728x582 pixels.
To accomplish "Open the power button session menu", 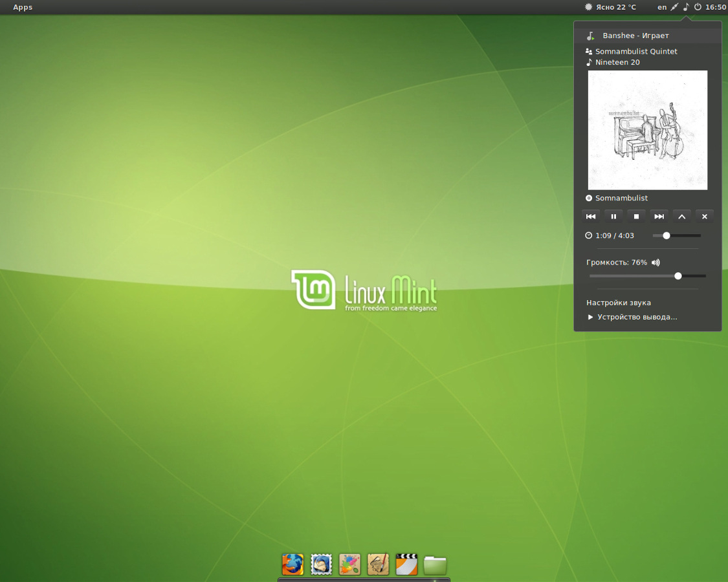I will tap(698, 7).
